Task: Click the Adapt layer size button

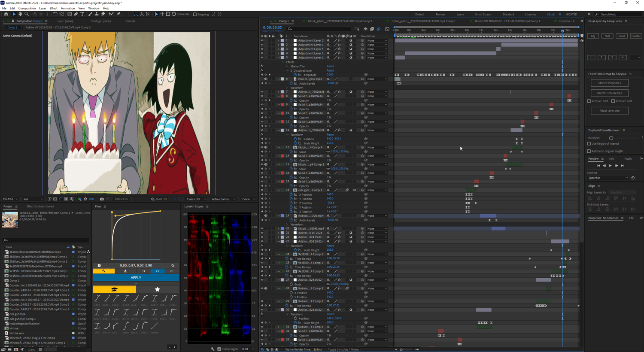Action: [x=609, y=111]
